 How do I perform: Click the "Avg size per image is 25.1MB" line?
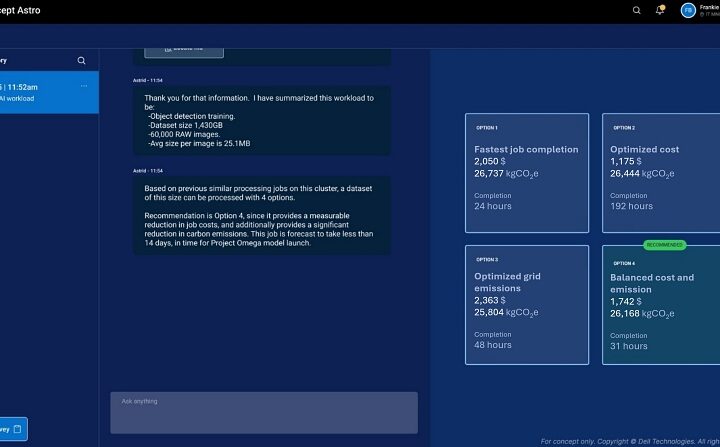(x=199, y=143)
